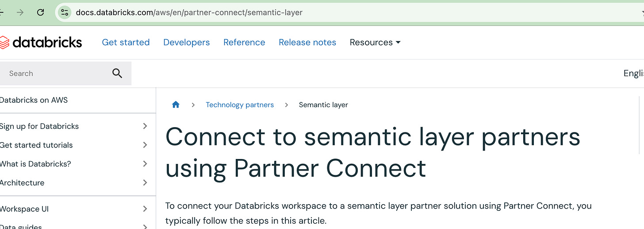Expand the Data guides chevron
The image size is (644, 229).
[145, 227]
